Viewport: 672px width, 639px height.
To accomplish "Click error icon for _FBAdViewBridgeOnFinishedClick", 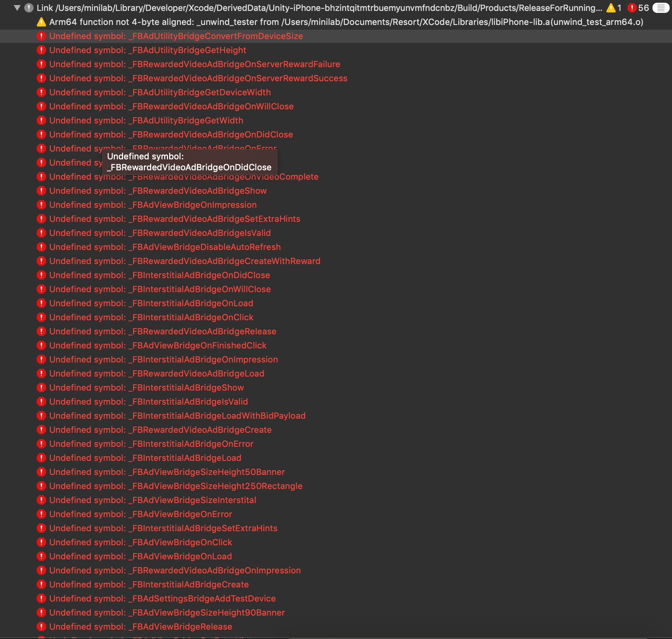I will click(x=41, y=345).
